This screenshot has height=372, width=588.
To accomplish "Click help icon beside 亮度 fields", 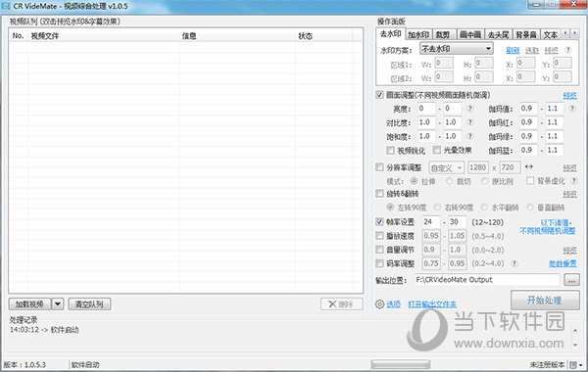I will tap(469, 109).
